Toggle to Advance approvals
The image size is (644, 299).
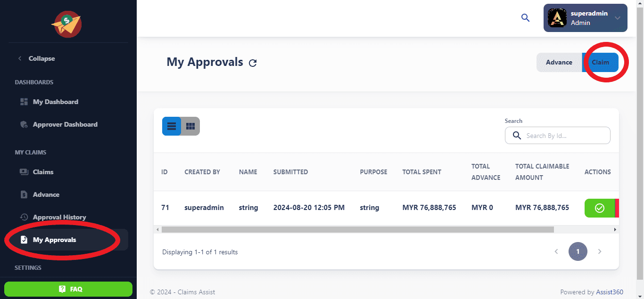[559, 62]
